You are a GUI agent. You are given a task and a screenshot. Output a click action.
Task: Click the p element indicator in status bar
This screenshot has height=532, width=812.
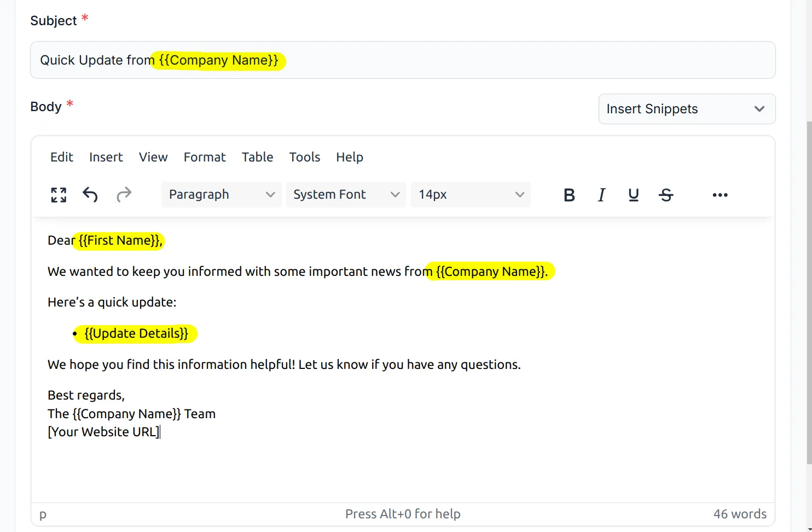tap(43, 514)
